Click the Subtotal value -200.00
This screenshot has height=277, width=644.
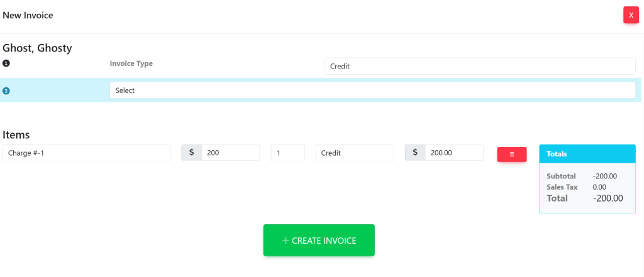605,177
